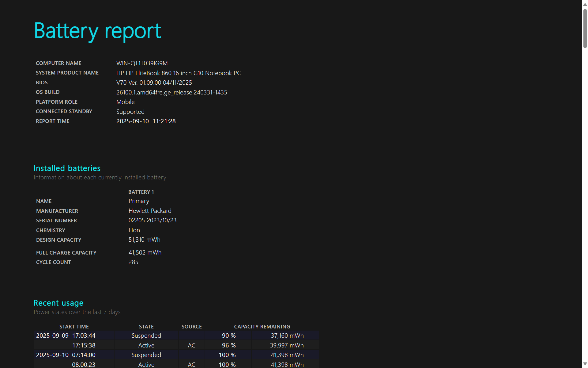Click Active state in 08:00:23 row
This screenshot has width=588, height=368.
click(146, 365)
